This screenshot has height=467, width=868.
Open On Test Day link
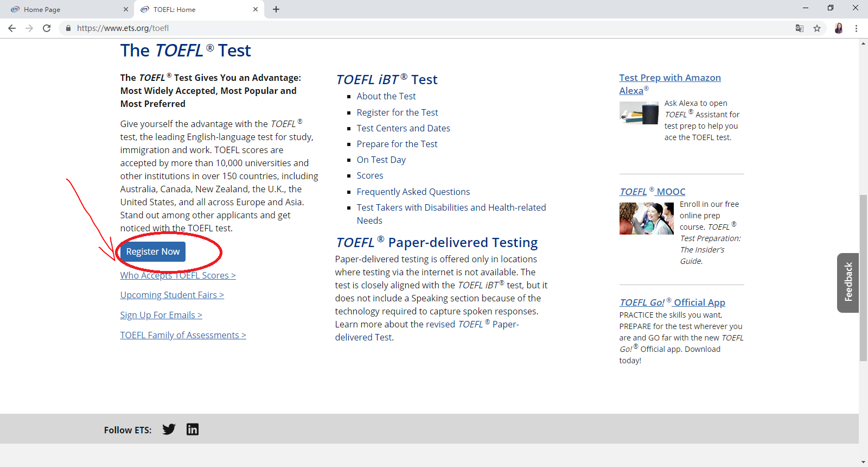point(381,160)
